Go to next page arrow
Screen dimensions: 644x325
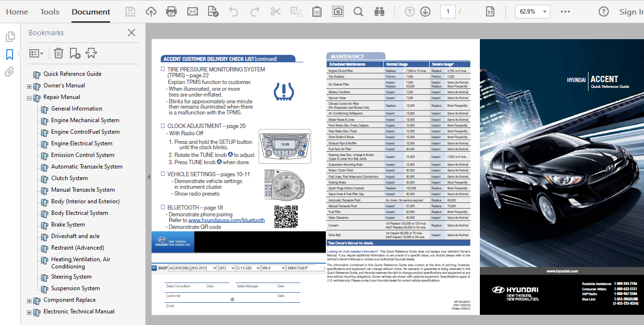tap(425, 12)
